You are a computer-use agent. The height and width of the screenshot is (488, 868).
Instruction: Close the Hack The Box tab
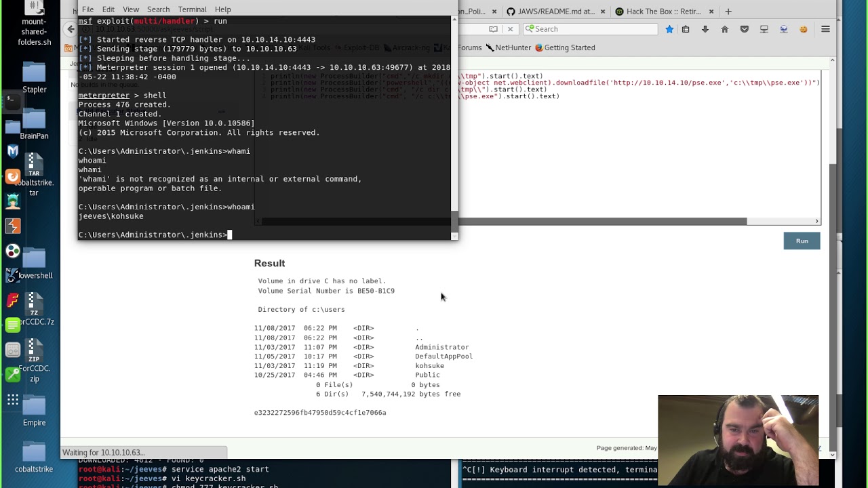pos(711,12)
